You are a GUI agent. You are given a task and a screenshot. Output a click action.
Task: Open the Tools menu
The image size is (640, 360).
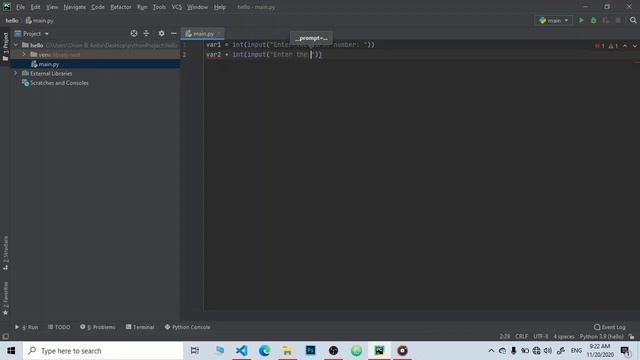159,7
